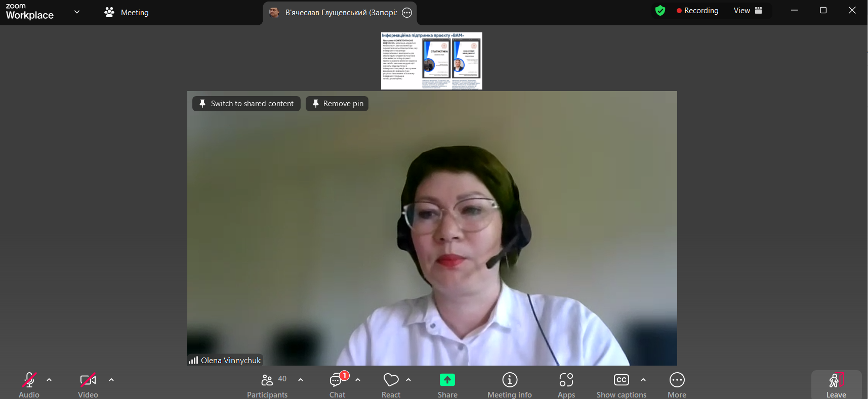
Task: Open the Participants panel
Action: [x=267, y=380]
